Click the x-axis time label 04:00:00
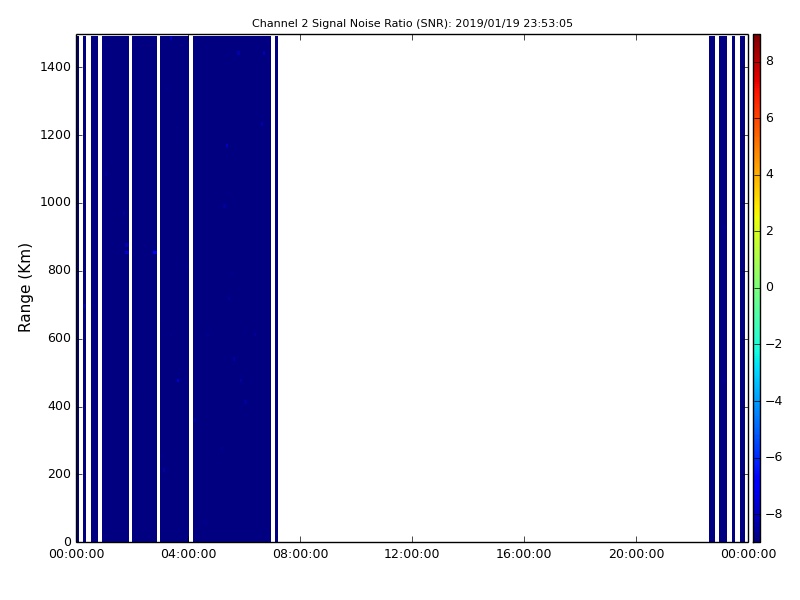The image size is (800, 600). 189,554
